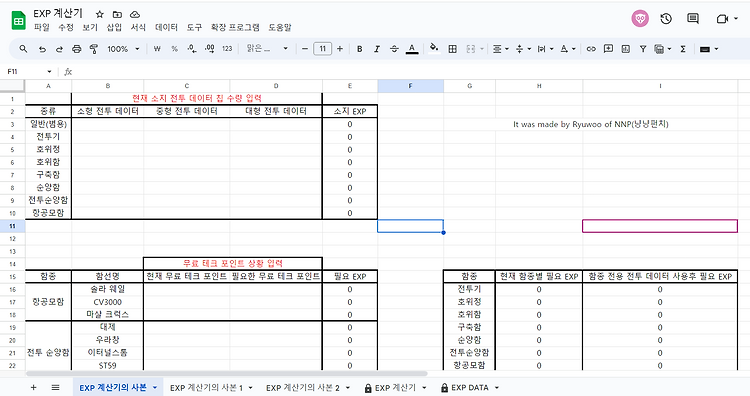Add a new sheet with plus button
Image resolution: width=750 pixels, height=396 pixels.
tap(33, 387)
